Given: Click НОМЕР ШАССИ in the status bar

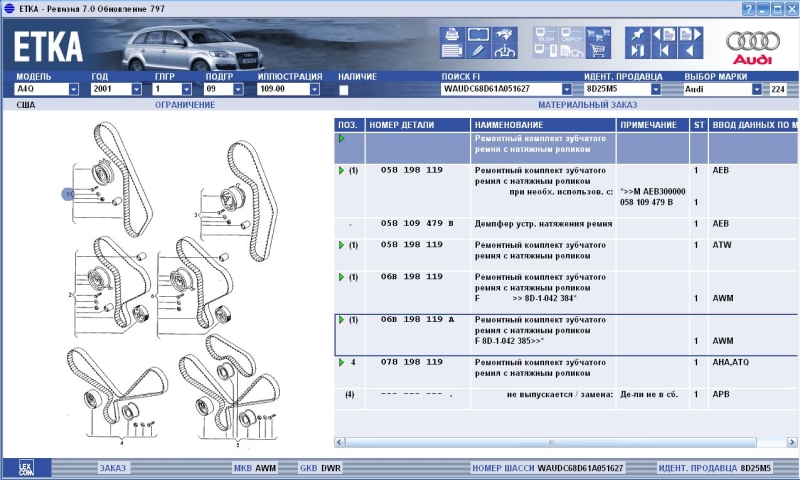Looking at the screenshot, I should click(x=547, y=468).
